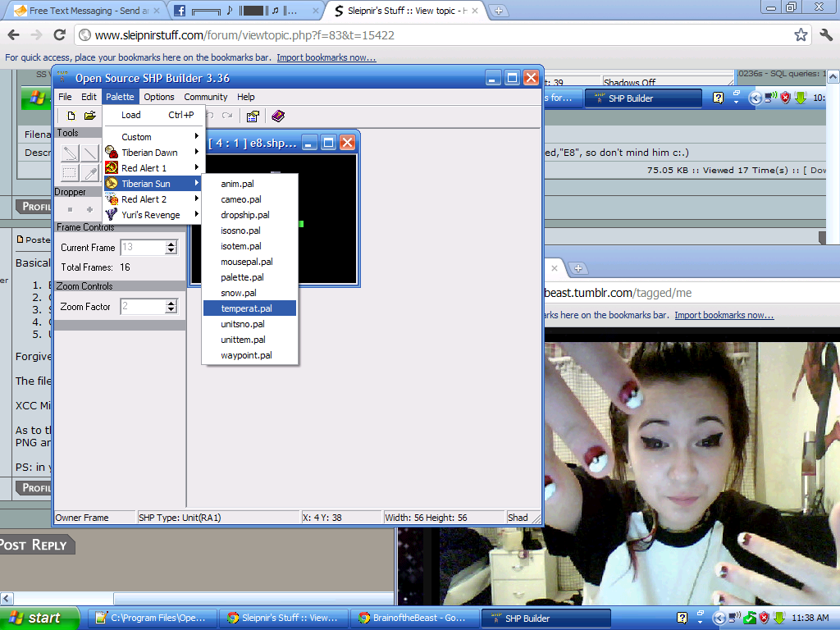Expand the Red Alert 1 palette submenu
The height and width of the screenshot is (630, 840).
tap(152, 168)
